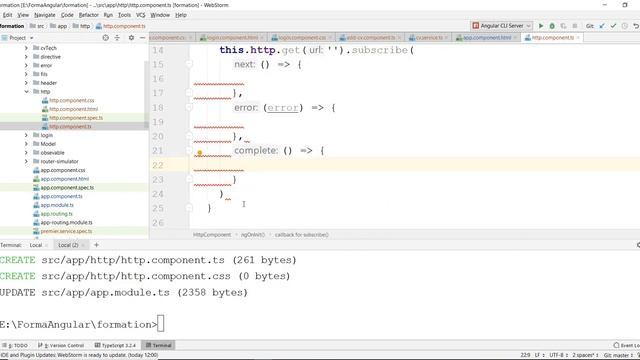Image resolution: width=640 pixels, height=360 pixels.
Task: Open the TODO tool window
Action: click(x=15, y=345)
